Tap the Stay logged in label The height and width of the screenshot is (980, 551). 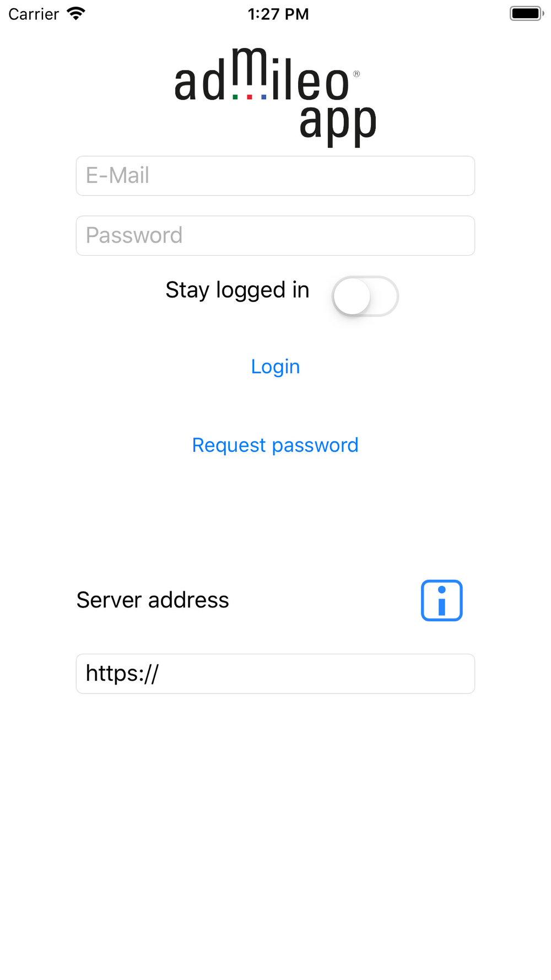click(x=237, y=290)
